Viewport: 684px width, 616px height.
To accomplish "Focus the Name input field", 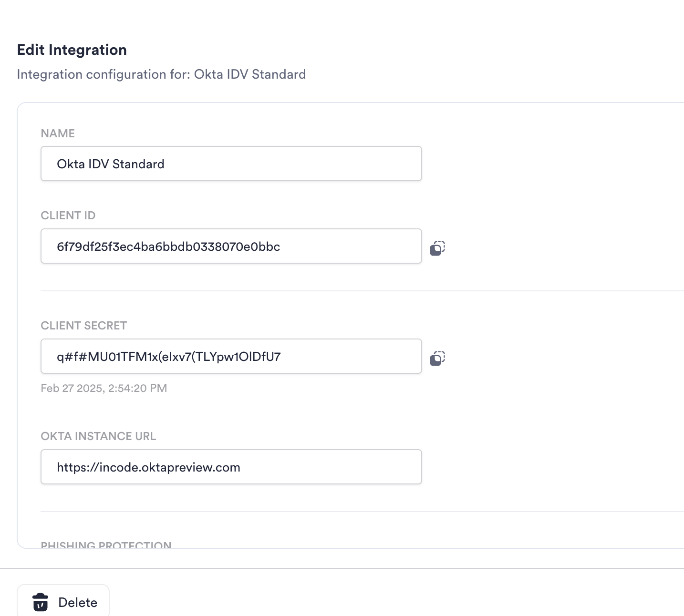I will (x=231, y=164).
